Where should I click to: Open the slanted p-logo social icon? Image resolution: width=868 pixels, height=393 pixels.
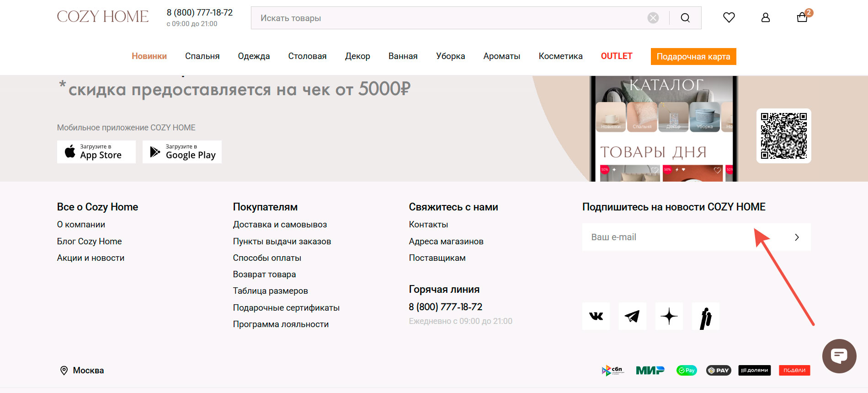tap(706, 316)
